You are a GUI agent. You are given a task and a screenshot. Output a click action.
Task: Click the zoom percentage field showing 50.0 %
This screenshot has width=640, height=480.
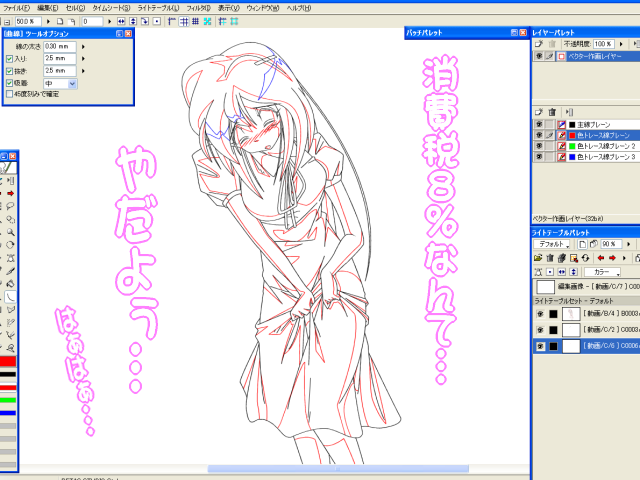click(25, 20)
